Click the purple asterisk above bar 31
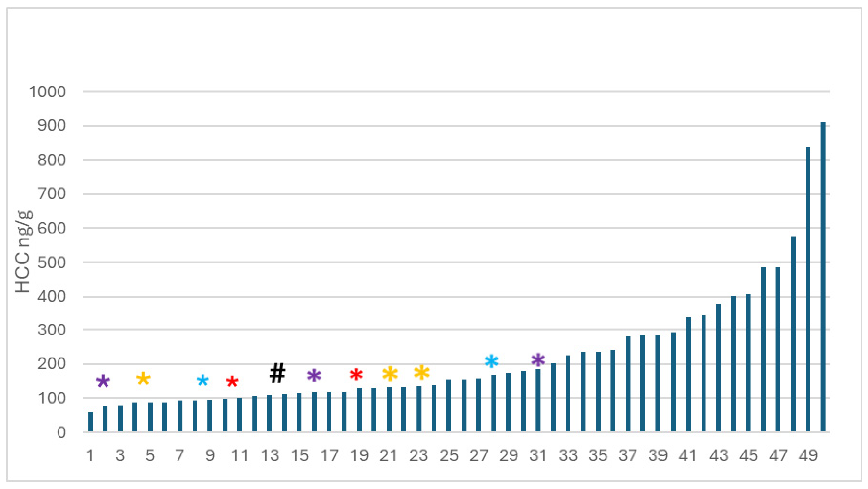 [538, 360]
